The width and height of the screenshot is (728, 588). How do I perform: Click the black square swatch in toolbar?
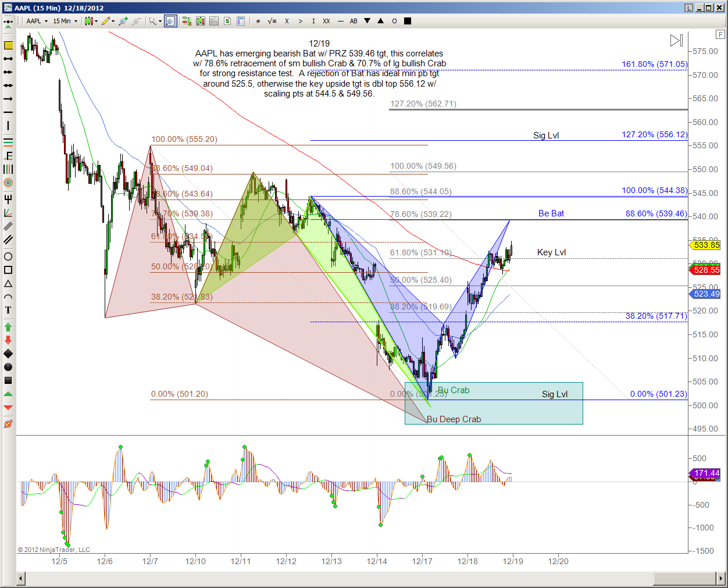[x=408, y=21]
